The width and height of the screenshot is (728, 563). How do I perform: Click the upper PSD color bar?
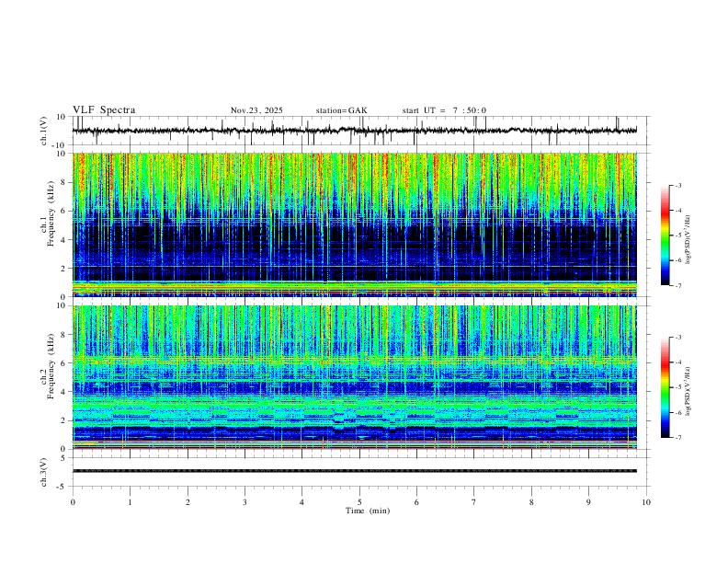(x=665, y=236)
